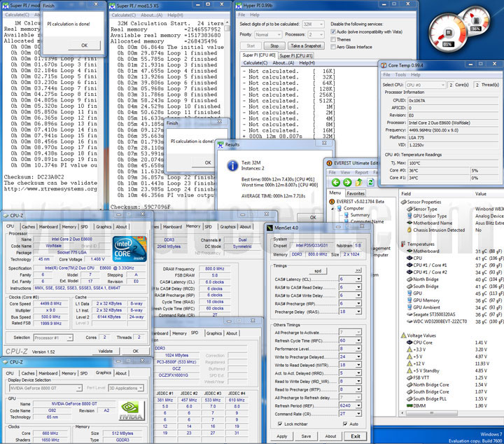The height and width of the screenshot is (444, 504).
Task: Click the MemSet 4.0 title bar icon
Action: [269, 228]
